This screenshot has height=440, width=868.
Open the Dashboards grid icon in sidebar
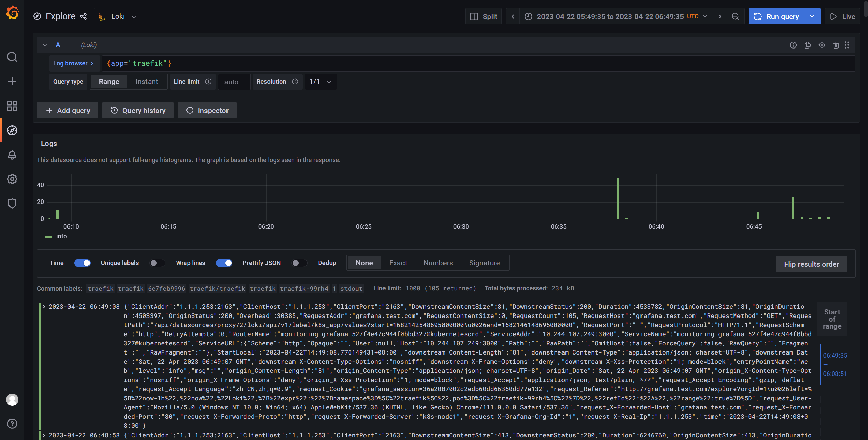12,106
